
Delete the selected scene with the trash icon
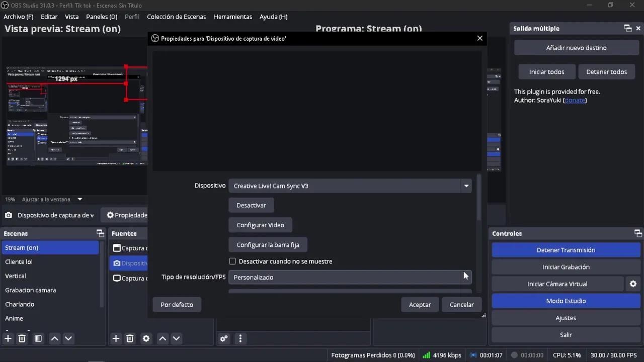click(22, 338)
